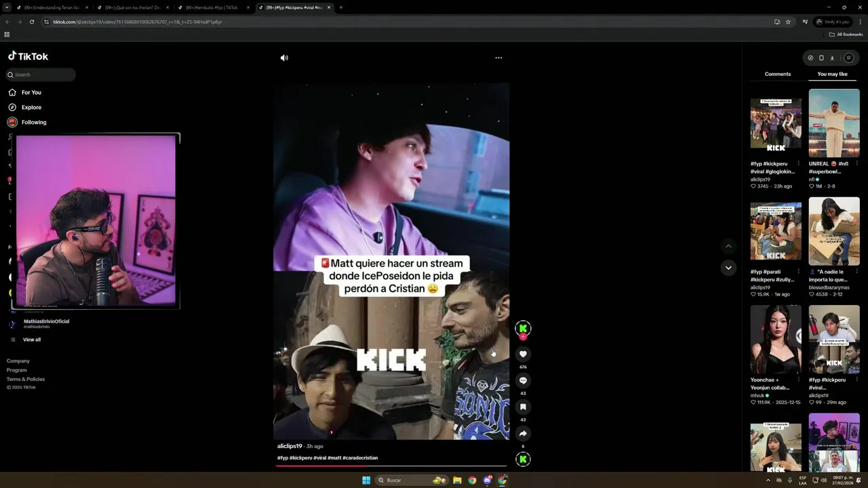The image size is (868, 488).
Task: Switch to Qué son los therian tab
Action: 132,7
